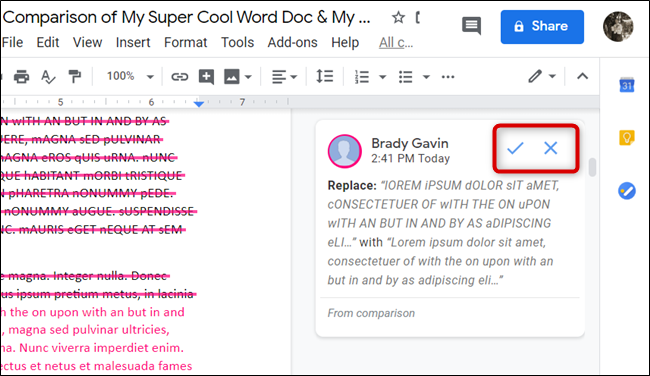Hide the menus with the up chevron
The height and width of the screenshot is (376, 650).
582,76
